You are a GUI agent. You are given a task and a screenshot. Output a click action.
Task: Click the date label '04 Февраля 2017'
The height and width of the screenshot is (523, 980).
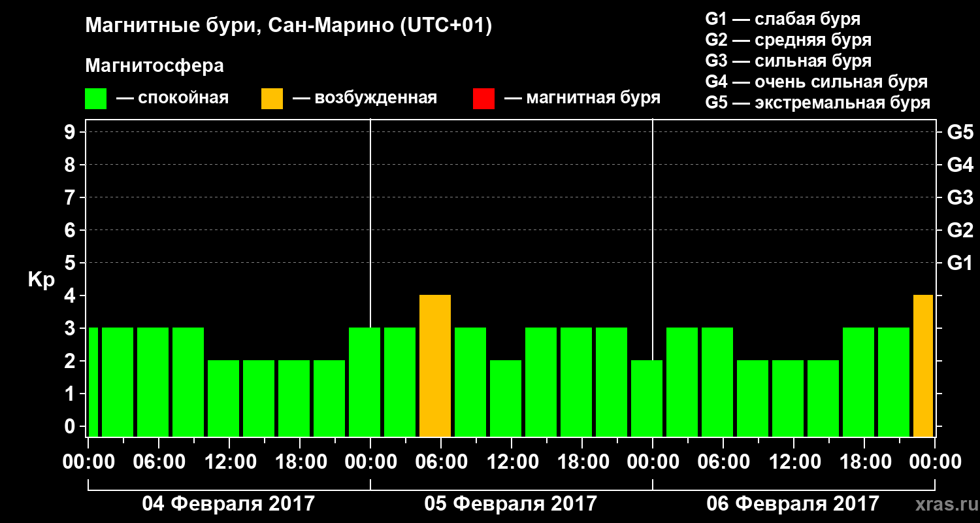click(x=229, y=504)
